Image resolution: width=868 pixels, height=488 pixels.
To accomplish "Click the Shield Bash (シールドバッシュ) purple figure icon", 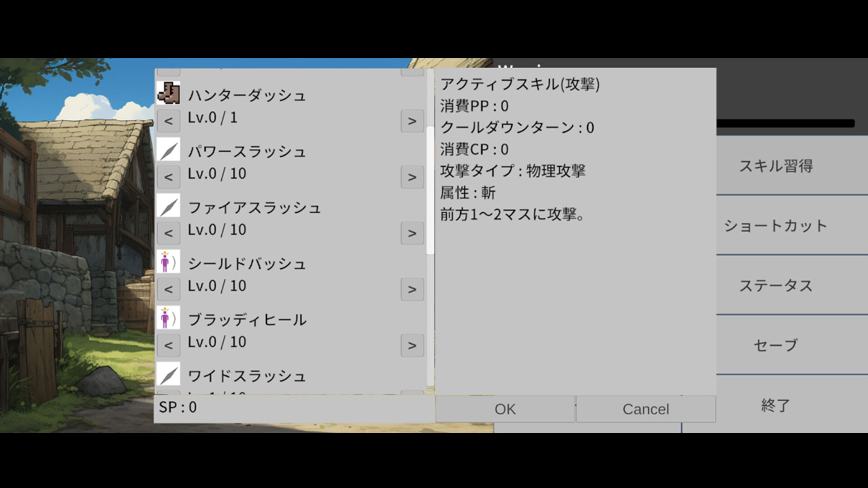I will coord(168,262).
